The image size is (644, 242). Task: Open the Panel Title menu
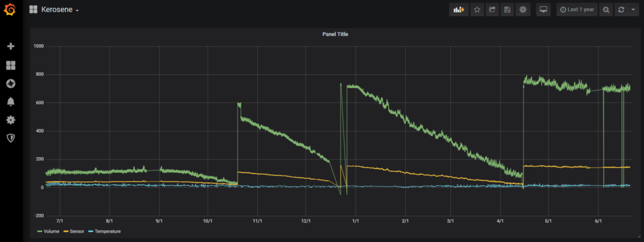335,35
